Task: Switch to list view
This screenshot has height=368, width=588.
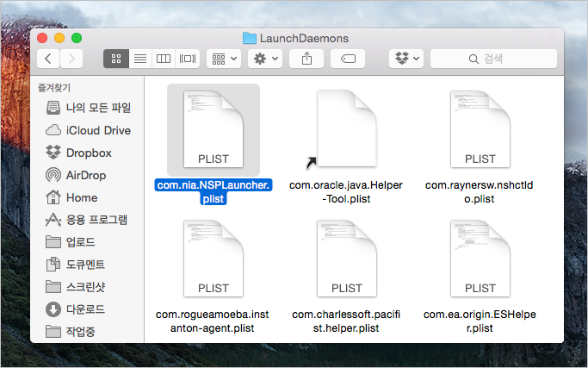Action: (x=140, y=59)
